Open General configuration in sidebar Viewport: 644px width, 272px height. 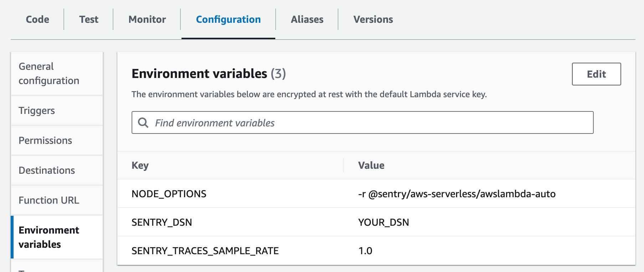click(49, 74)
